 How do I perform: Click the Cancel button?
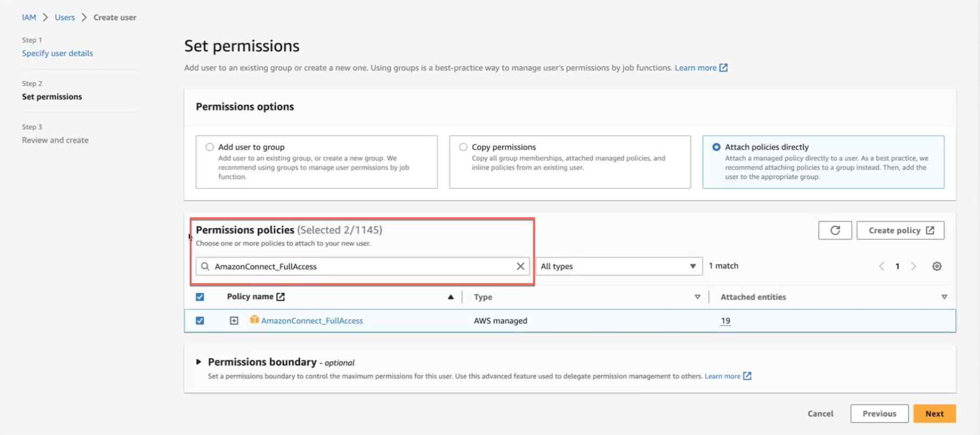point(820,413)
